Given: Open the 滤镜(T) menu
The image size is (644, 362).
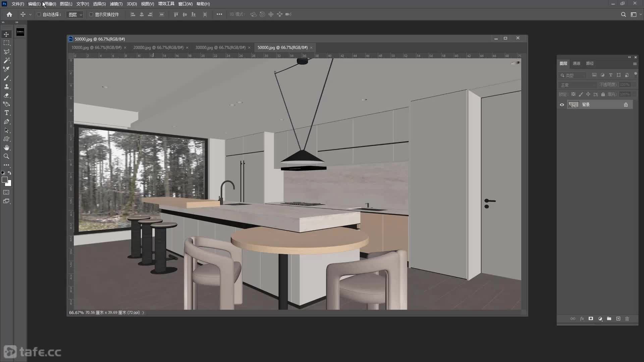Looking at the screenshot, I should click(116, 4).
